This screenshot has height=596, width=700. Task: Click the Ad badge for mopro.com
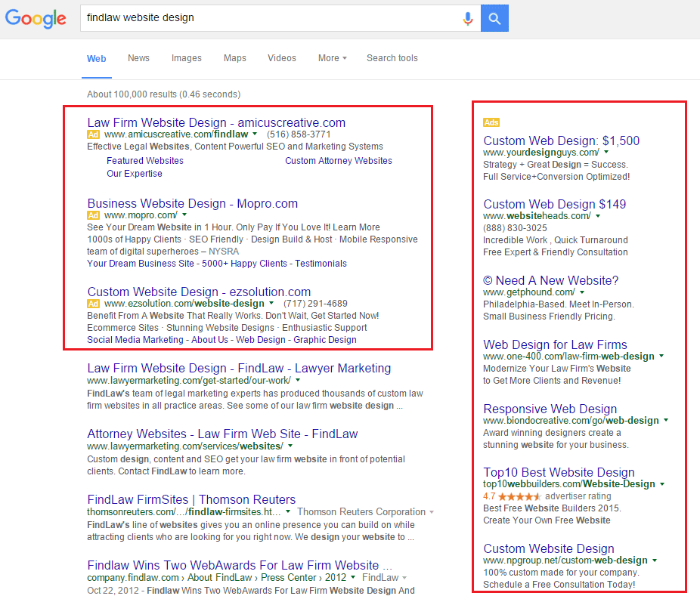tap(93, 215)
